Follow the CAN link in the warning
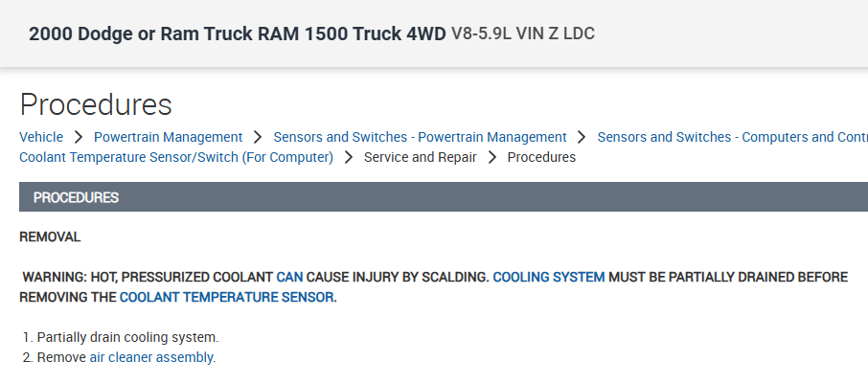This screenshot has height=384, width=868. [289, 277]
